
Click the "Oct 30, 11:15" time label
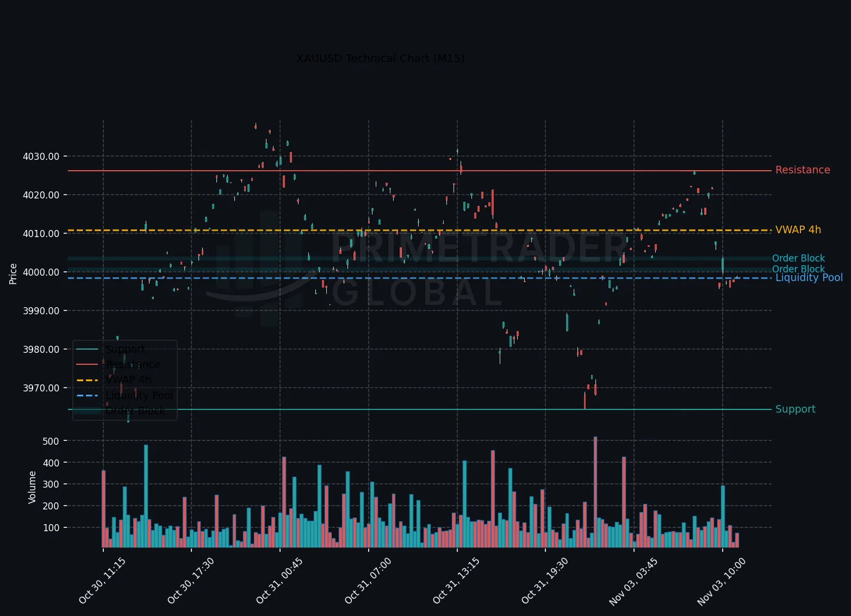(x=102, y=581)
